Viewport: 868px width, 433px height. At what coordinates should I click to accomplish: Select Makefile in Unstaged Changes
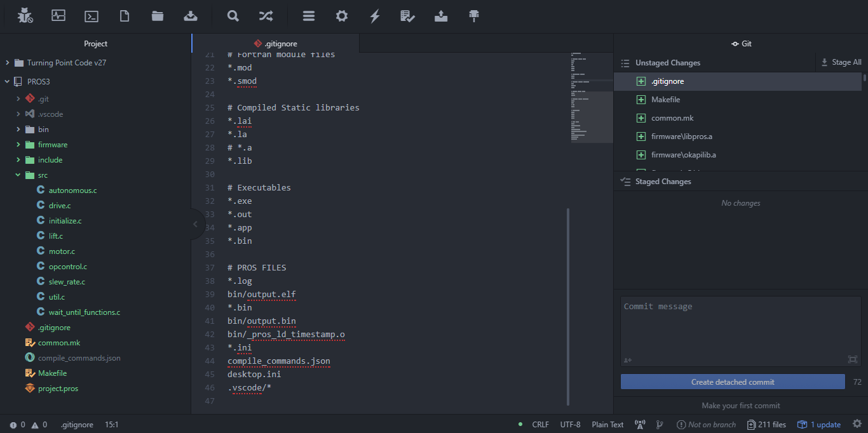[738, 100]
